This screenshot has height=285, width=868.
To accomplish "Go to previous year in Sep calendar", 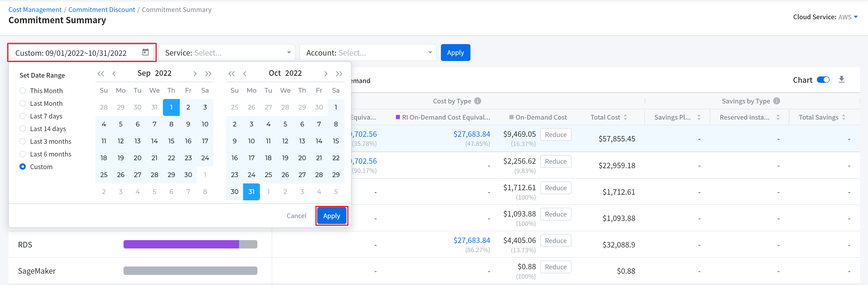I will [100, 73].
